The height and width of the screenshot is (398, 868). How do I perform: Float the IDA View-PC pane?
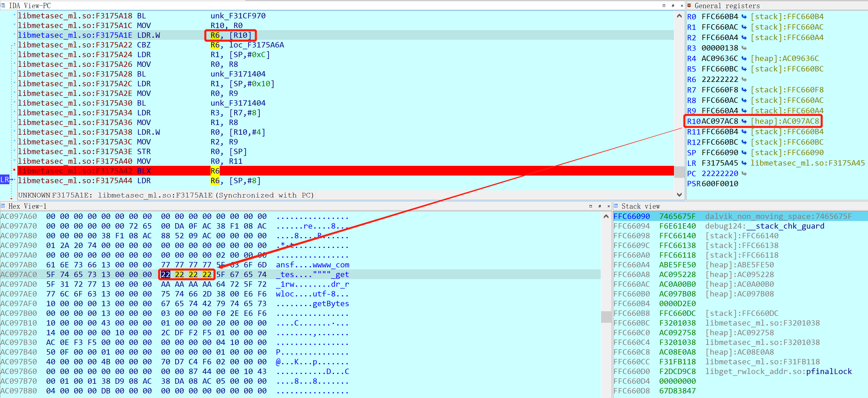[x=673, y=6]
